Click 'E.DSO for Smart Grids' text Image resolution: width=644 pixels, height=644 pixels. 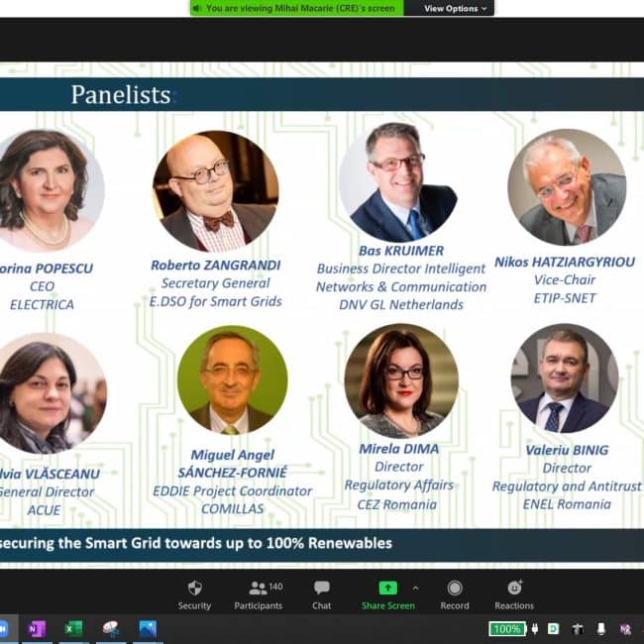point(216,302)
